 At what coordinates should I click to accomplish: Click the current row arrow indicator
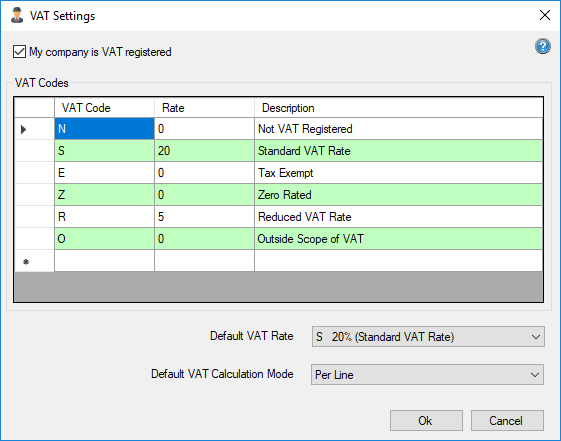24,129
